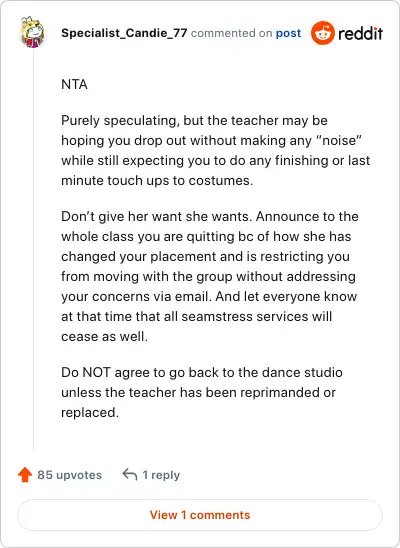Screen dimensions: 400x548
Task: Click the Specialist_Candie_77 avatar image
Action: tap(32, 32)
